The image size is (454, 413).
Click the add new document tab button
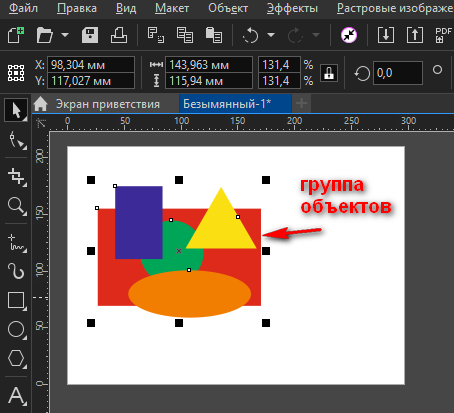(x=302, y=103)
